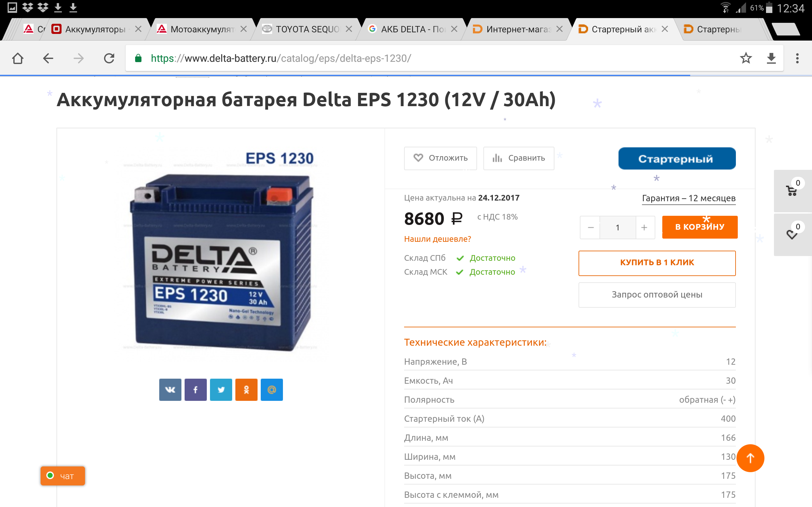Share product on Facebook
The image size is (812, 507).
click(196, 390)
